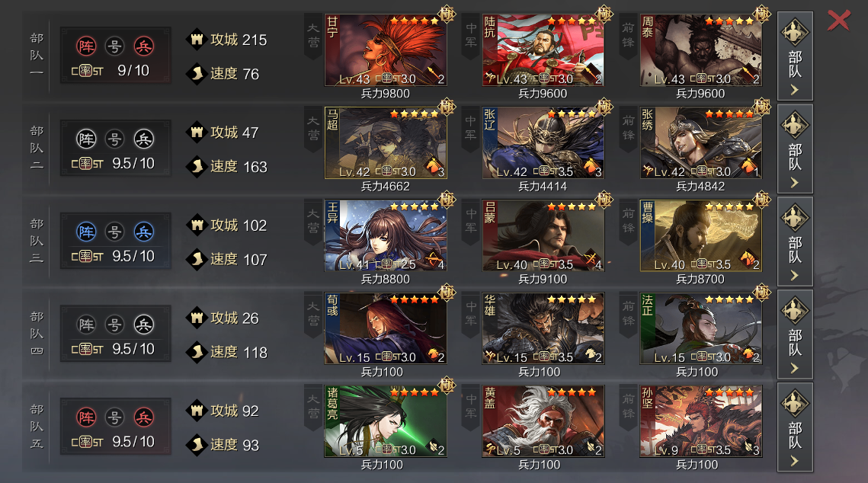
Task: Click the red 阵 icon in 部队一
Action: pyautogui.click(x=86, y=46)
